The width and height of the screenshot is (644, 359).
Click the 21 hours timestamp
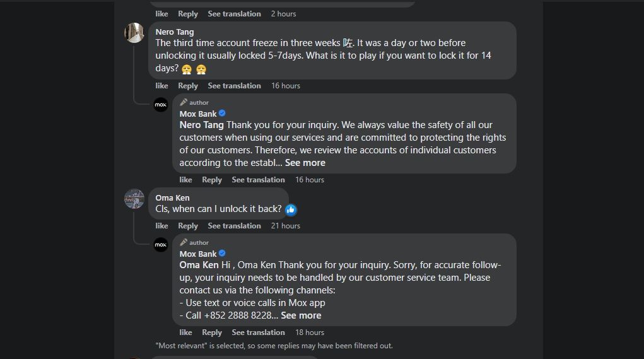pyautogui.click(x=286, y=226)
